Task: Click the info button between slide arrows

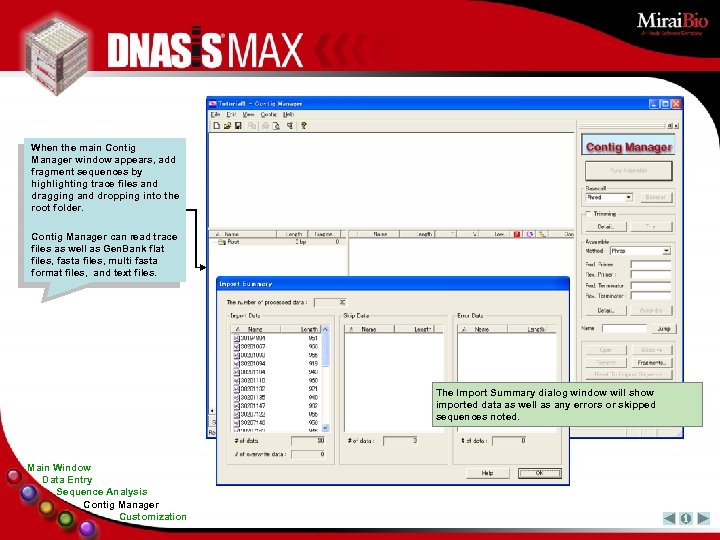Action: (x=686, y=518)
